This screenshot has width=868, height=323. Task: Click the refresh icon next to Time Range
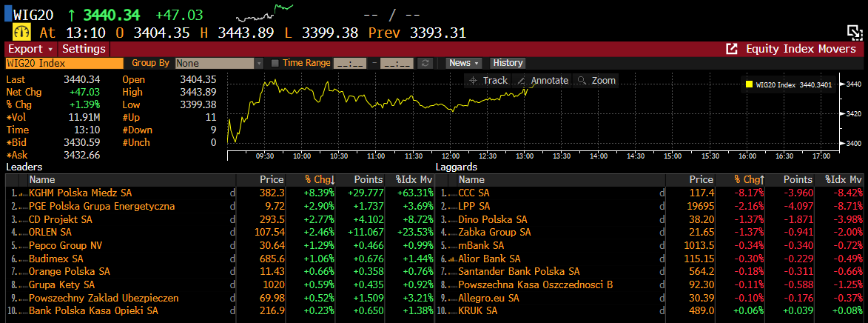pyautogui.click(x=425, y=63)
